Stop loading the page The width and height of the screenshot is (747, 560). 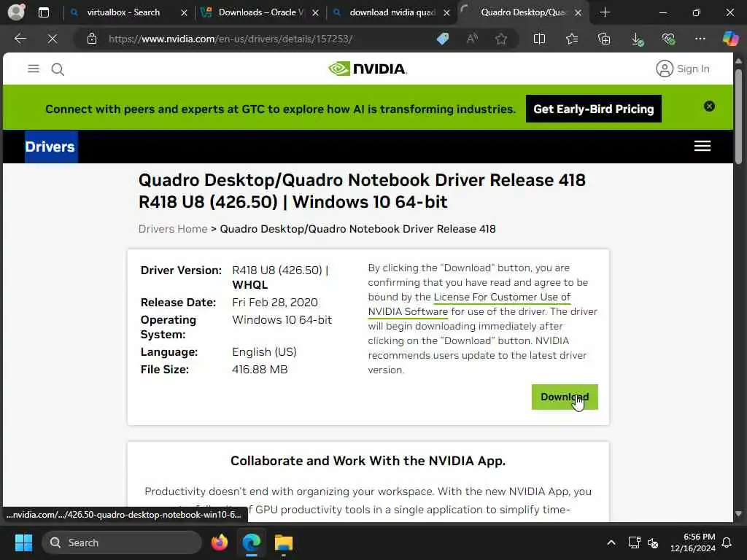[53, 39]
